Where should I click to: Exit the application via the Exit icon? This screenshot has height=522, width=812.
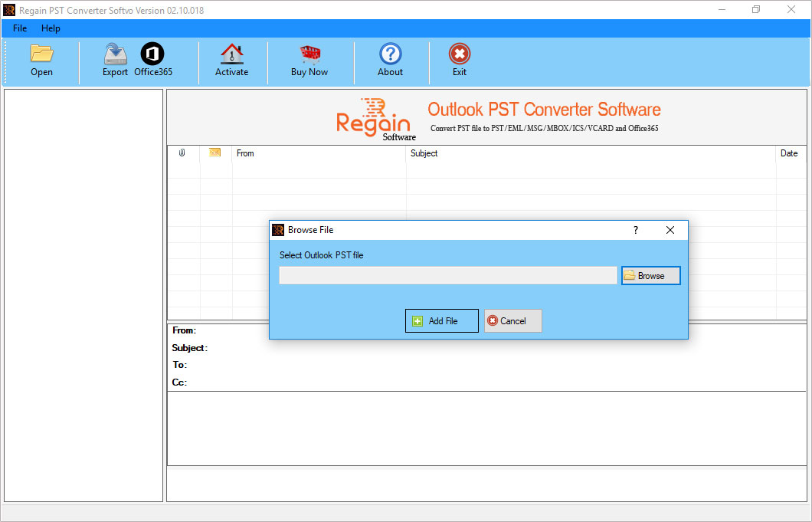point(459,61)
